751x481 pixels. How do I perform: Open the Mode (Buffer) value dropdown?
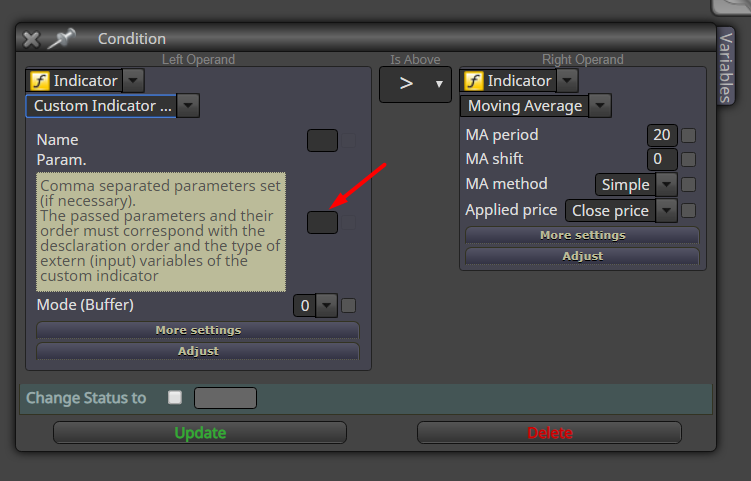[327, 306]
